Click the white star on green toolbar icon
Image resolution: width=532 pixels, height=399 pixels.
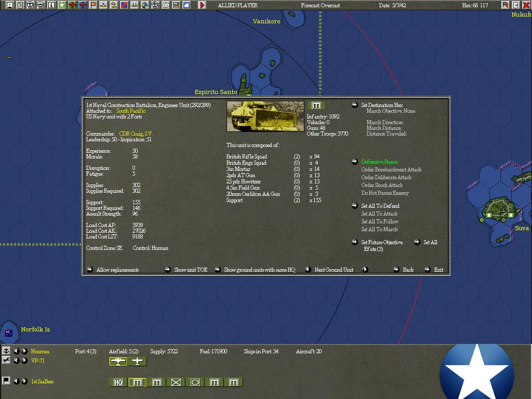coord(62,5)
